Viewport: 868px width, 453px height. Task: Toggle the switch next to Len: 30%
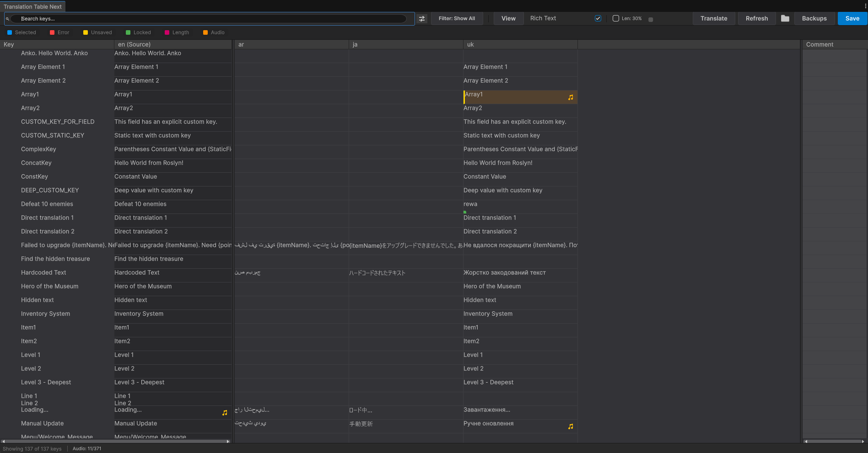click(651, 19)
